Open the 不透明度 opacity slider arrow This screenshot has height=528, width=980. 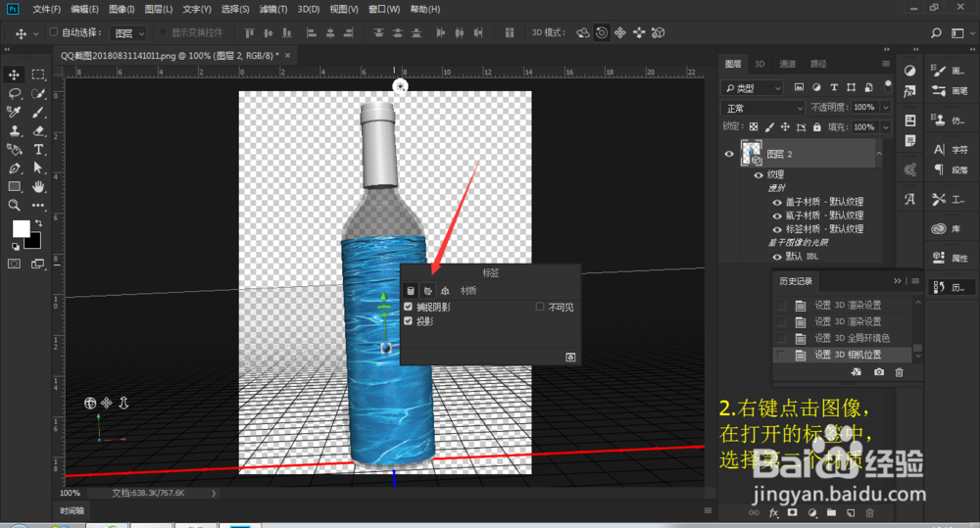(886, 108)
